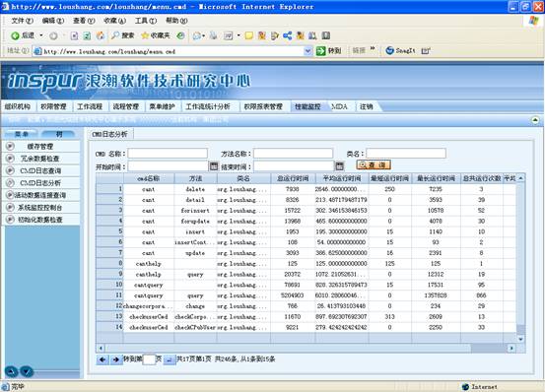This screenshot has height=392, width=545.
Task: Open CMD日志查询 sidebar item
Action: pyautogui.click(x=40, y=170)
